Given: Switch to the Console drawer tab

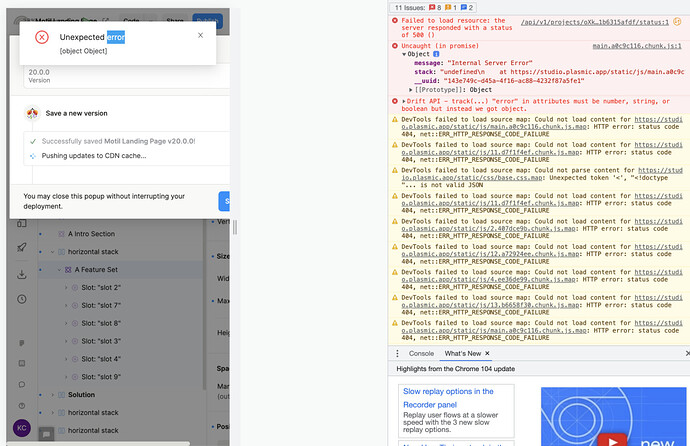Looking at the screenshot, I should [421, 353].
